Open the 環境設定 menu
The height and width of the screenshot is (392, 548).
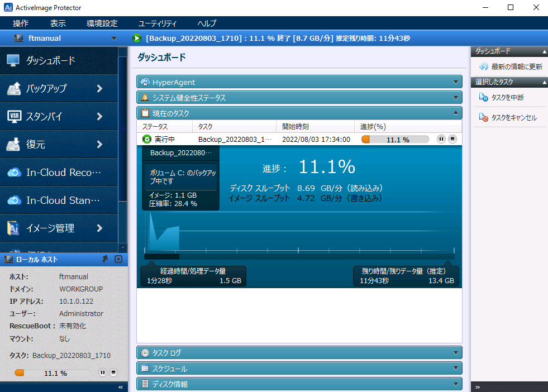[x=102, y=23]
